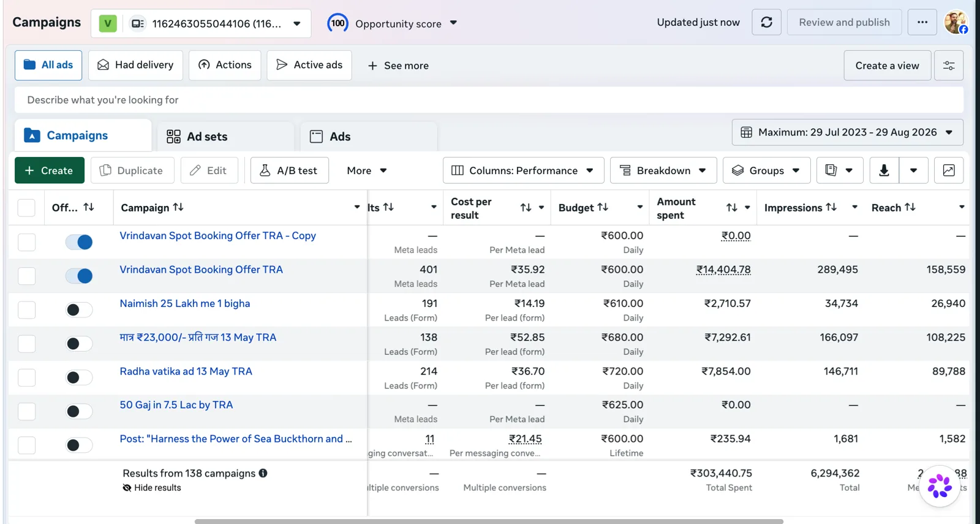Select checkbox for Radha vatika ad 13 May TRA
The height and width of the screenshot is (524, 980).
[x=26, y=378]
